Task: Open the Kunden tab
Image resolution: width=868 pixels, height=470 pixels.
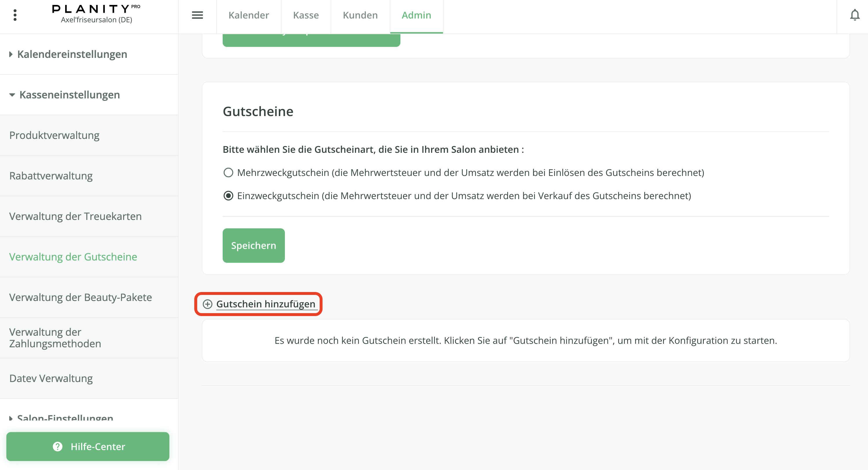Action: tap(360, 15)
